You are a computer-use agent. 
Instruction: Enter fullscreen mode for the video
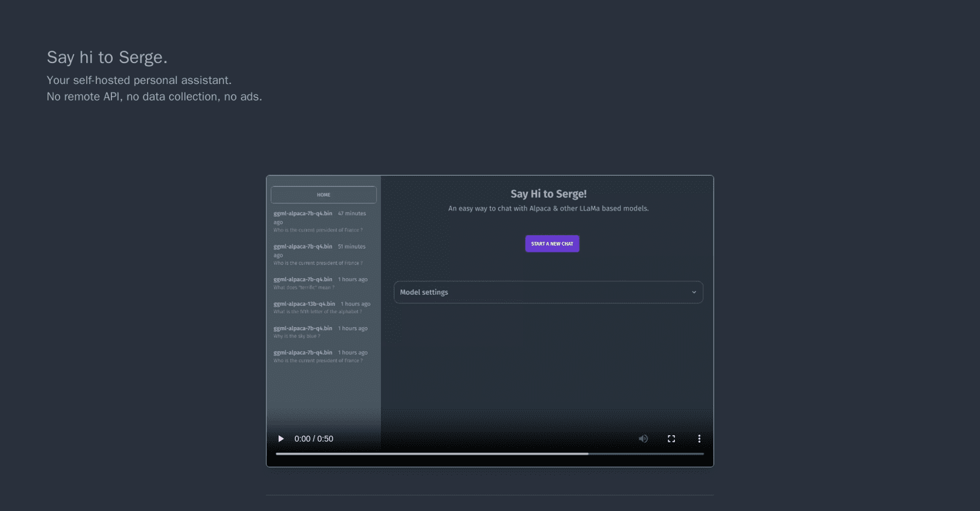671,439
